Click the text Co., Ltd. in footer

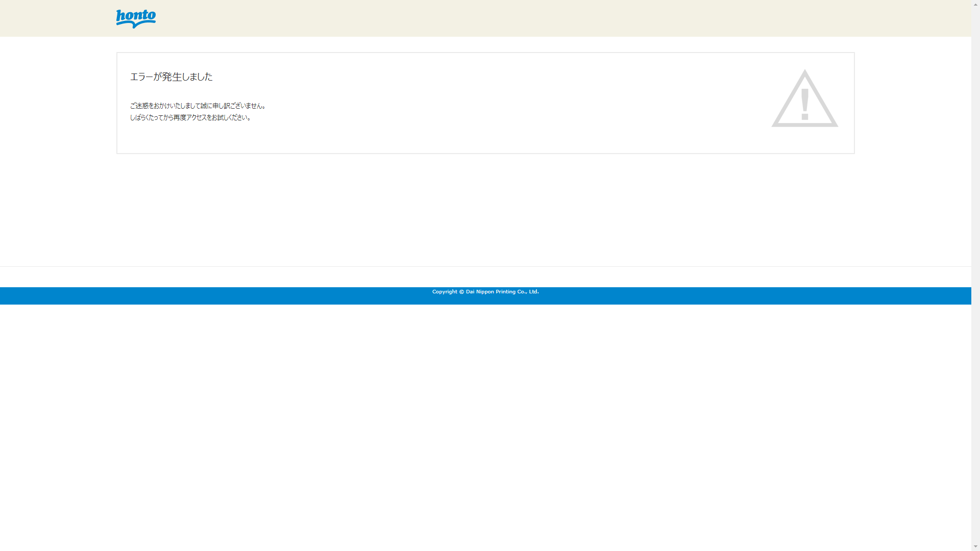[528, 292]
